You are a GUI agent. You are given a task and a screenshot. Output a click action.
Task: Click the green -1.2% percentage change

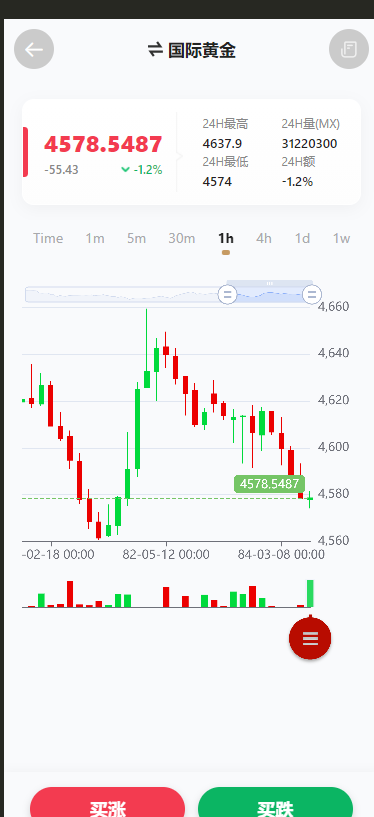point(148,170)
